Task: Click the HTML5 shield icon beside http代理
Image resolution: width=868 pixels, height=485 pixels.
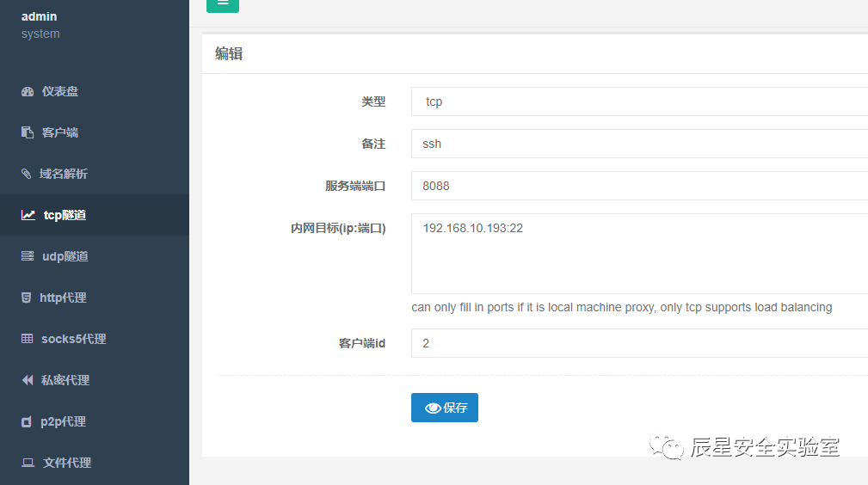Action: tap(26, 298)
